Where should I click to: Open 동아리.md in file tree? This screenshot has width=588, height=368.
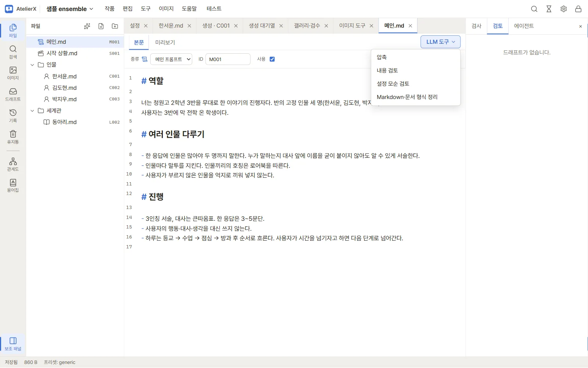pyautogui.click(x=75, y=122)
